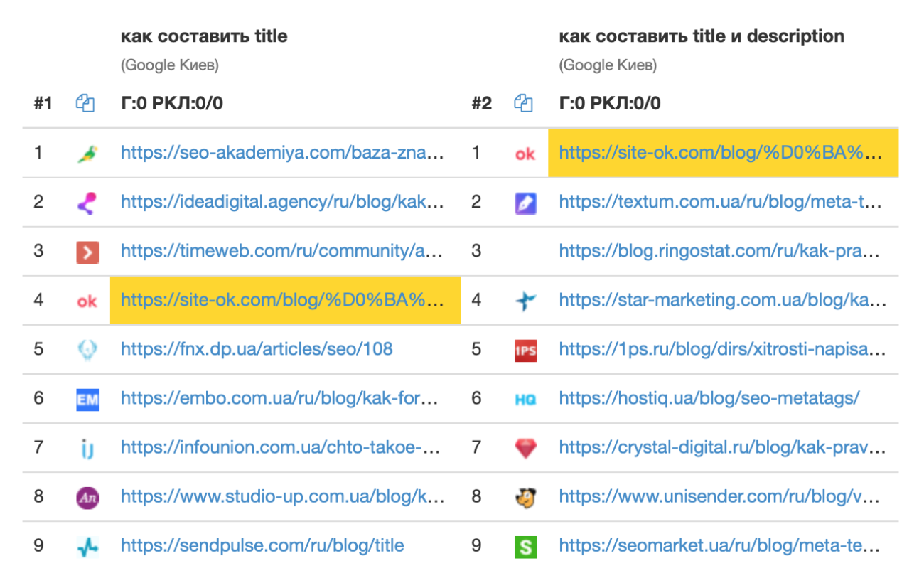The image size is (924, 588).
Task: Click the textum.com.ua blue pen favicon
Action: [x=526, y=203]
